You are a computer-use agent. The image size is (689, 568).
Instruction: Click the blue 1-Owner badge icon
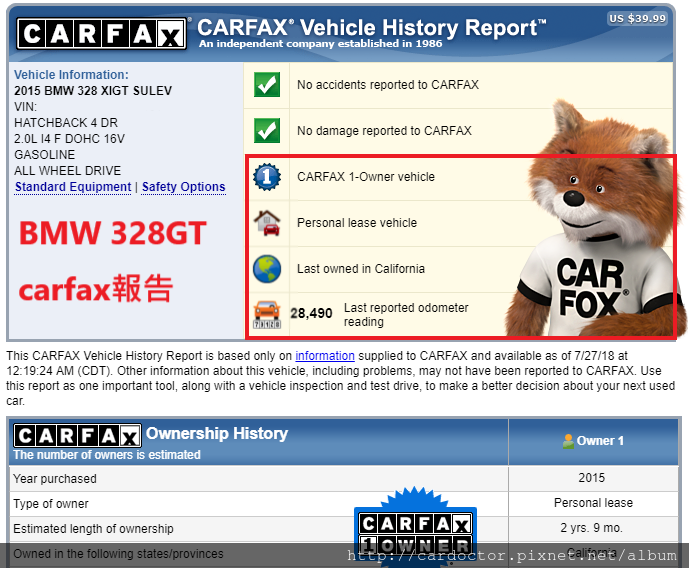pos(267,177)
